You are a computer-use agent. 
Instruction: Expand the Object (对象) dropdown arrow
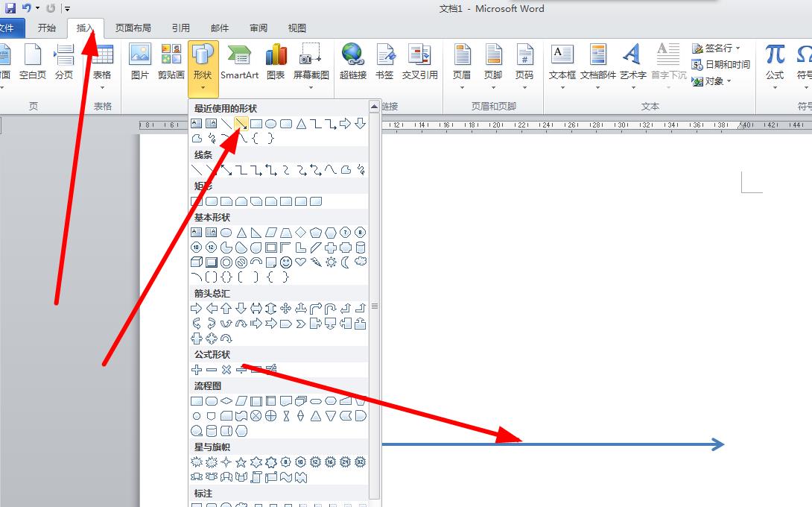pyautogui.click(x=729, y=81)
